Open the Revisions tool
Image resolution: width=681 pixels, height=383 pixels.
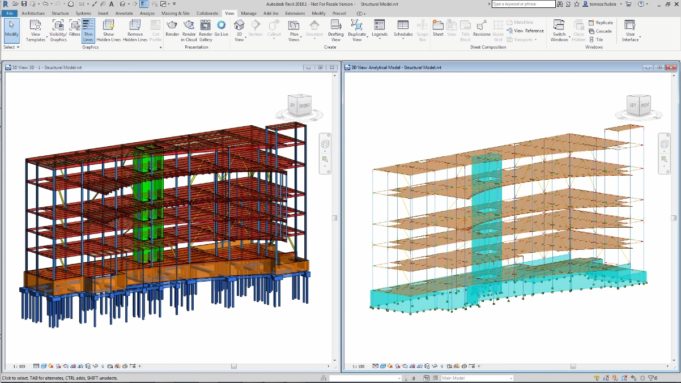(481, 29)
